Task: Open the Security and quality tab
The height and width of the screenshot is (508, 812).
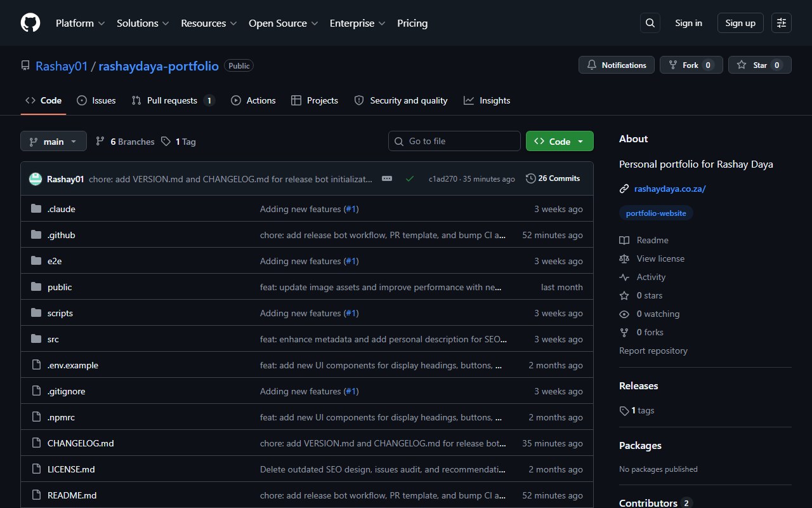Action: pyautogui.click(x=401, y=100)
